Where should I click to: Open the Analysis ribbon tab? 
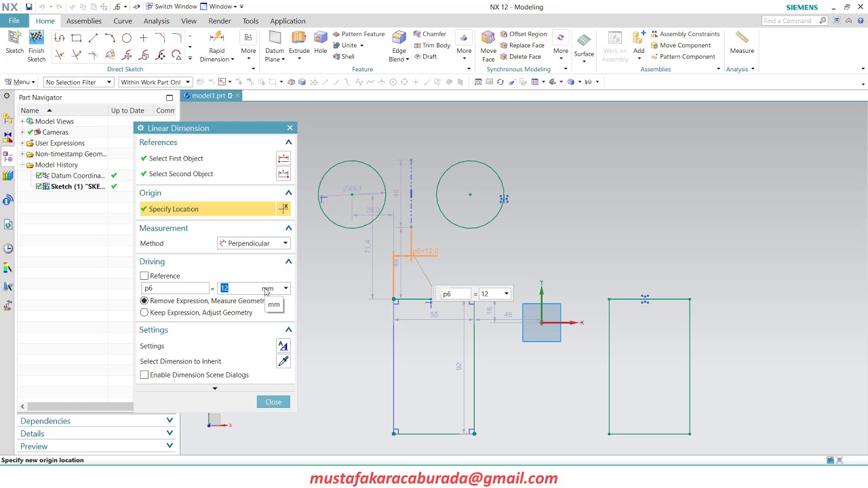pyautogui.click(x=157, y=21)
